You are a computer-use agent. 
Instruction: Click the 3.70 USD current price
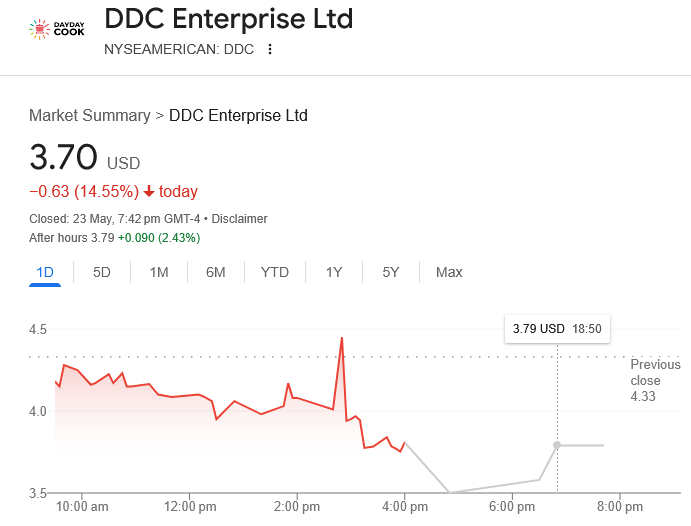84,158
